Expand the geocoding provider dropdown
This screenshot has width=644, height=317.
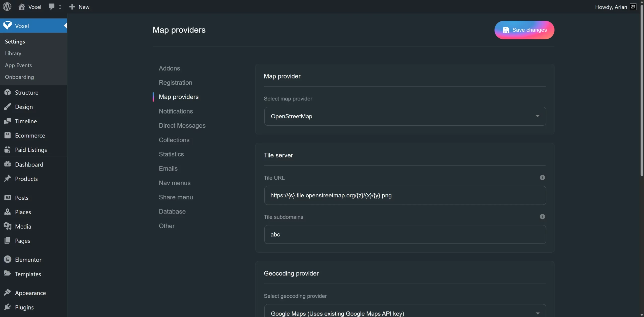[405, 313]
